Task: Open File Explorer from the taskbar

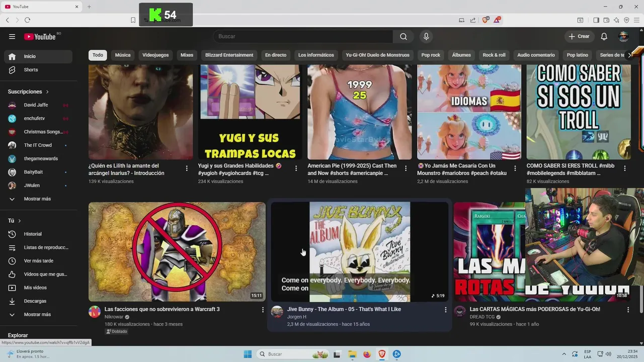Action: coord(352,354)
